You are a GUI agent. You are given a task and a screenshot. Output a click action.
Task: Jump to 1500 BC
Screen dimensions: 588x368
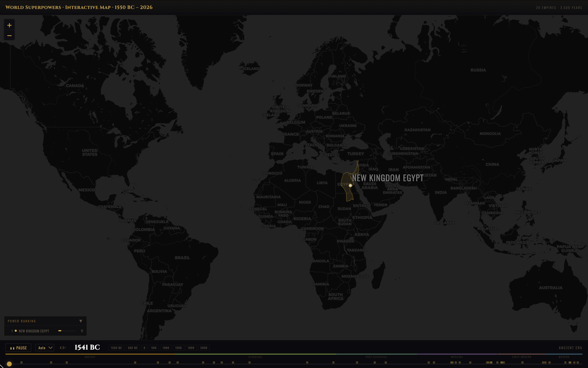point(116,348)
